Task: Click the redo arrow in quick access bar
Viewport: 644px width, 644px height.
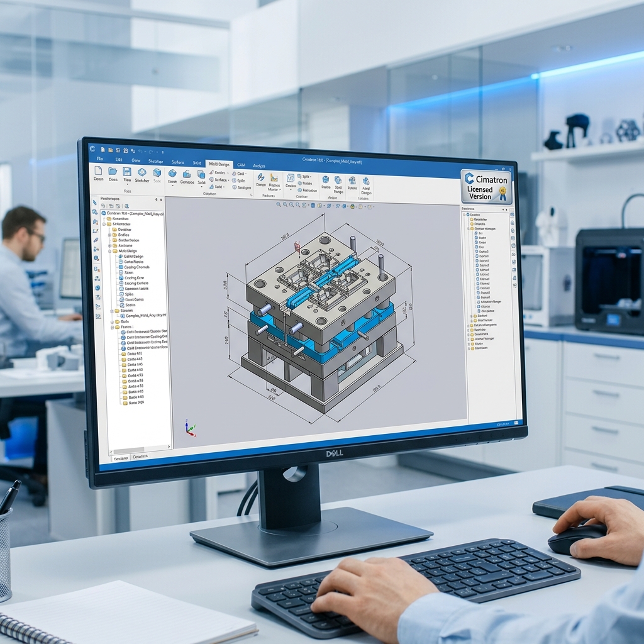Action: pyautogui.click(x=150, y=152)
